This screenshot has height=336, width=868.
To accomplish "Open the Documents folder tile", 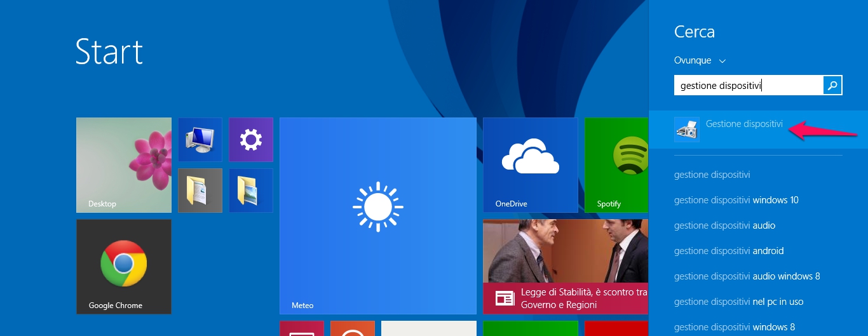I will click(x=200, y=190).
